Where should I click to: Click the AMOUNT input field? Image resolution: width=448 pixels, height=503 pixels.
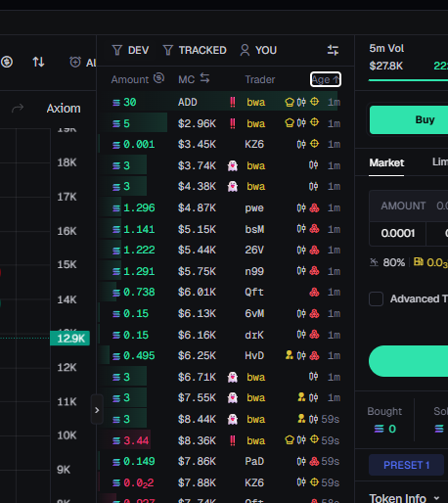(x=409, y=206)
